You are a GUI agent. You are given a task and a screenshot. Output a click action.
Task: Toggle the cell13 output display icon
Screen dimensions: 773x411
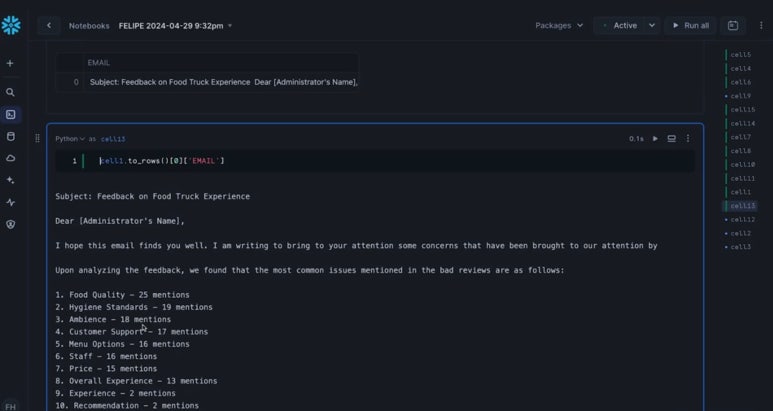671,139
